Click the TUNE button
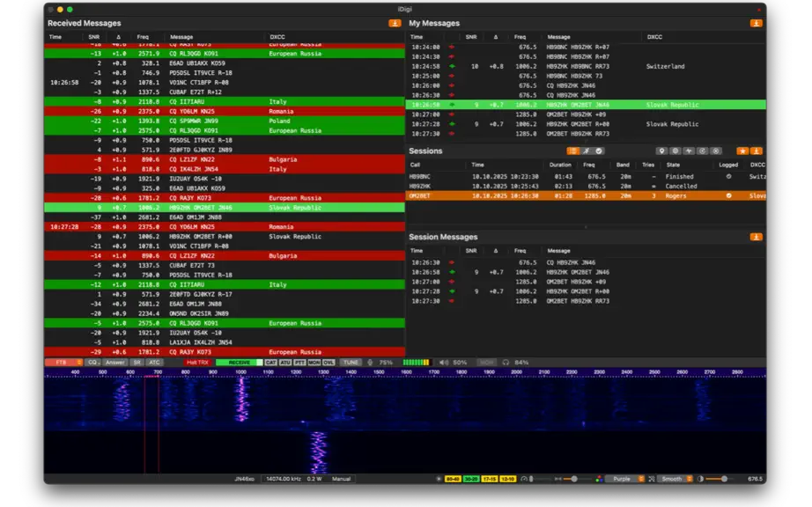This screenshot has height=507, width=812. point(351,363)
